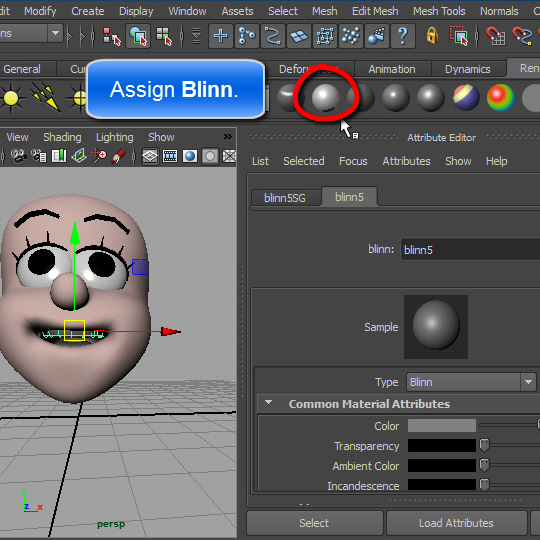Click the Ambient Color black swatch
Screen dimensions: 540x540
point(442,465)
